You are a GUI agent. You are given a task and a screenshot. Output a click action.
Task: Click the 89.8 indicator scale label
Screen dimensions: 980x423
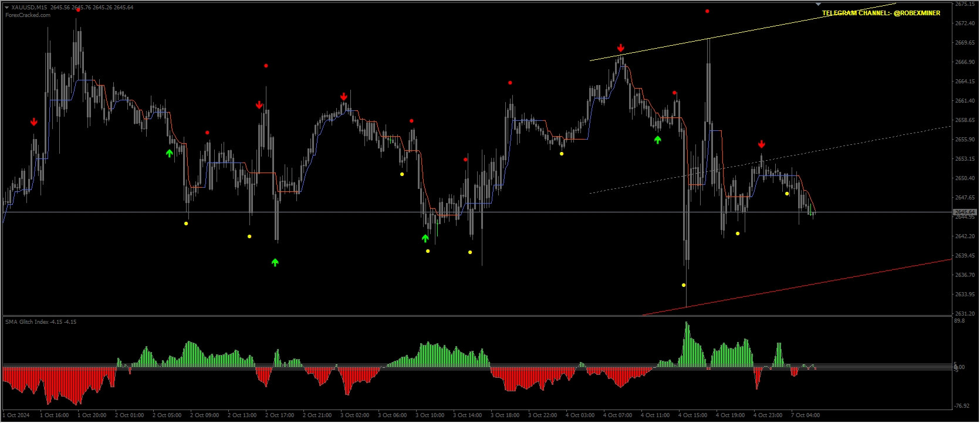tap(959, 321)
